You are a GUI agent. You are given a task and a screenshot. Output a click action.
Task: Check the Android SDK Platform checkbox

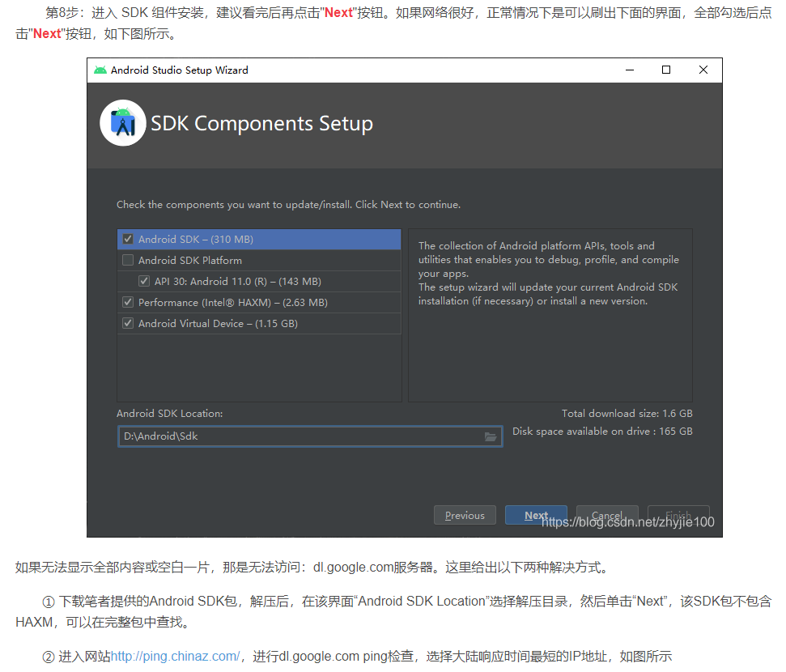[x=129, y=260]
